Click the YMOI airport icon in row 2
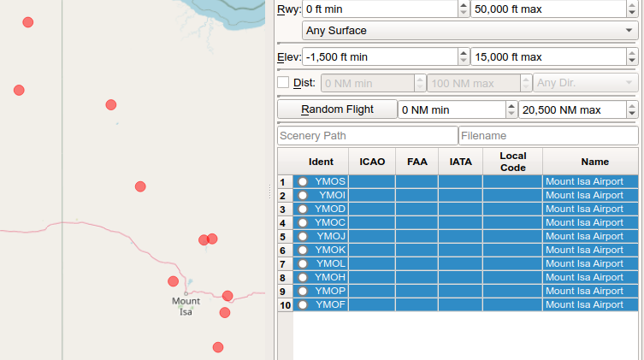Screen dimensions: 644x360 click(303, 195)
